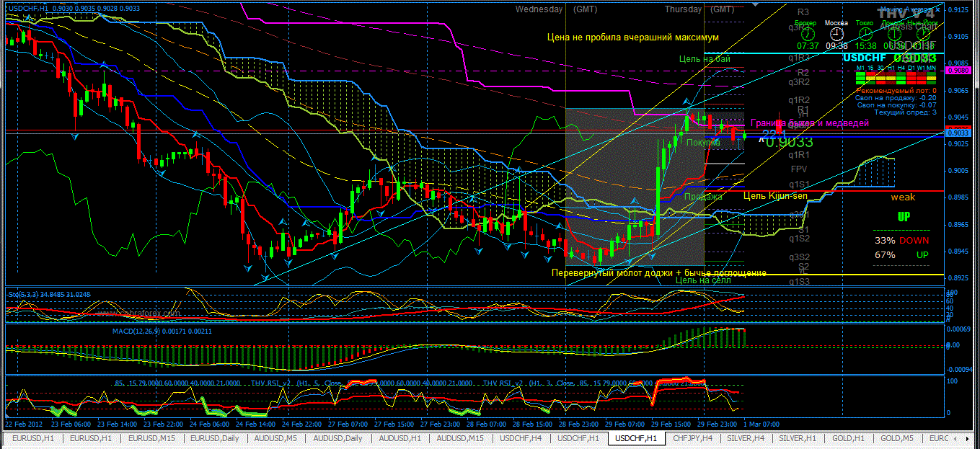The image size is (980, 449).
Task: Click the 0.9033 current price tag on axis
Action: [958, 133]
